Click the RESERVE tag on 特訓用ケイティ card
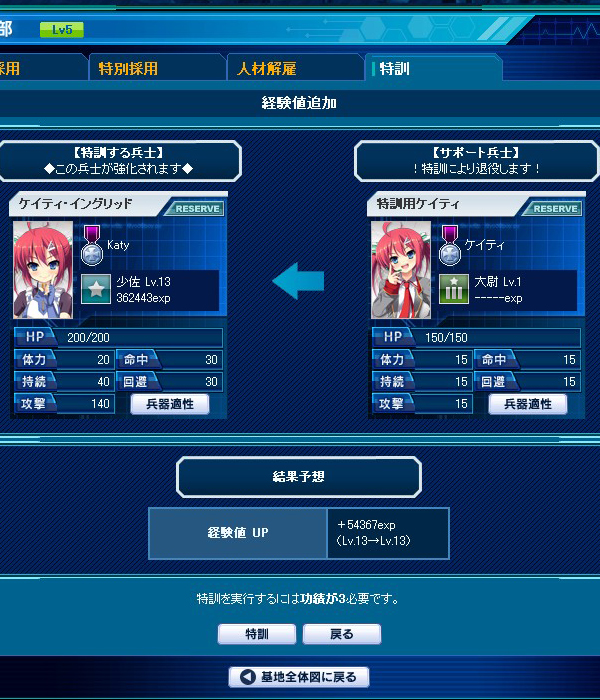This screenshot has width=600, height=700. point(553,208)
